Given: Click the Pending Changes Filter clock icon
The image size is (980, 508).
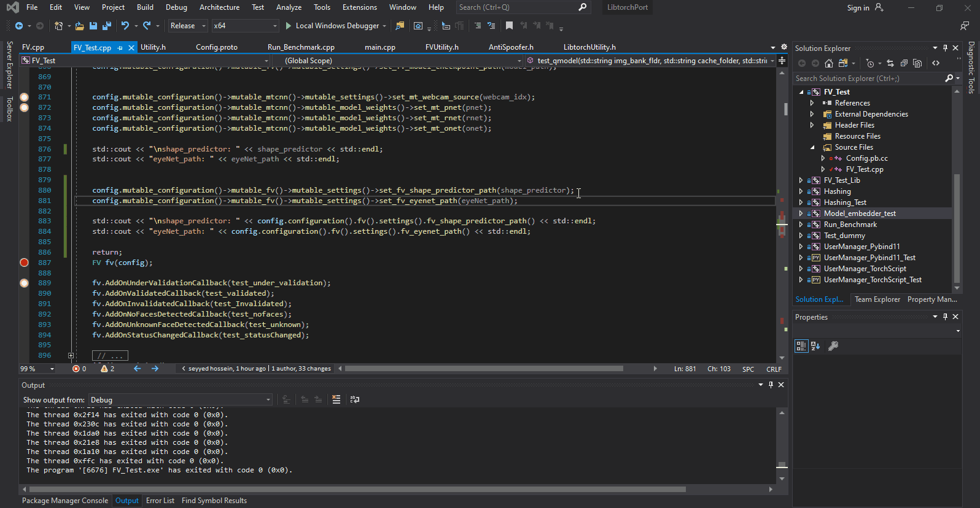Looking at the screenshot, I should coord(870,63).
